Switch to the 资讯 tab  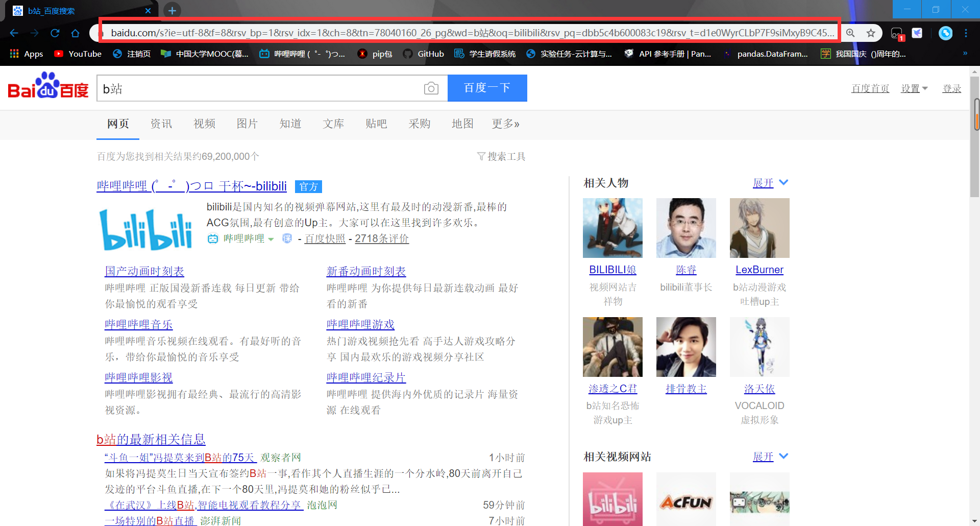tap(161, 124)
